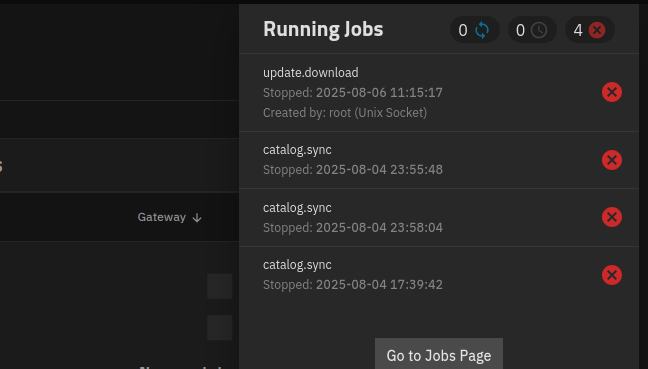This screenshot has height=369, width=648.
Task: Select 'Stopped: 2025-08-06 11:15:17' text
Action: coord(353,93)
